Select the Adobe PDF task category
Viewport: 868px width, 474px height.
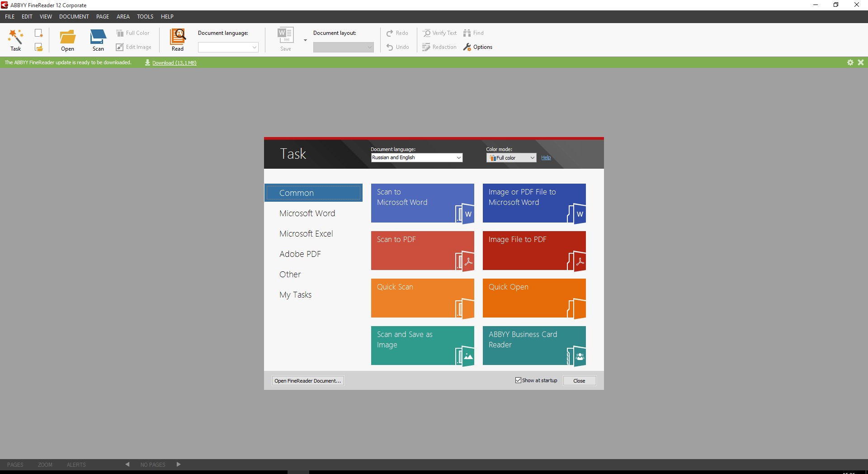300,254
